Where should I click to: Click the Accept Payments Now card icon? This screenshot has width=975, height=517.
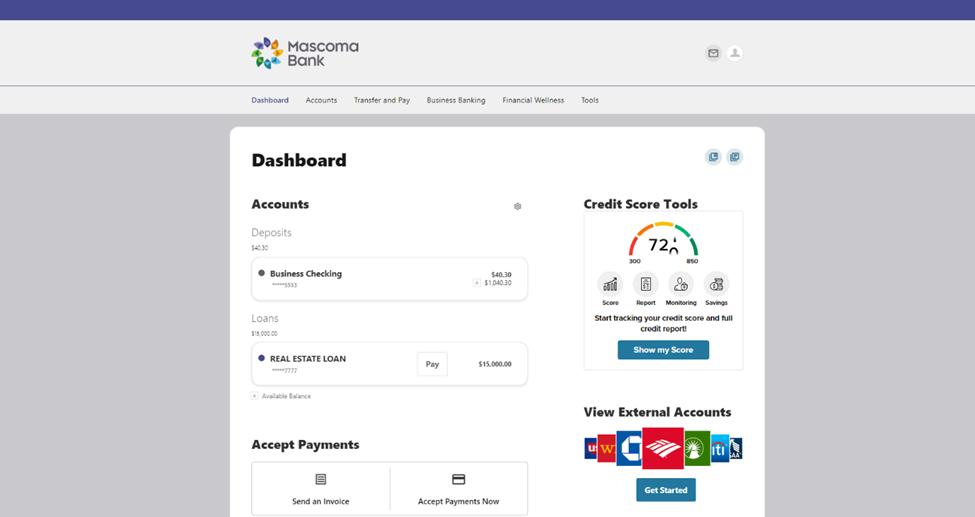click(x=458, y=479)
